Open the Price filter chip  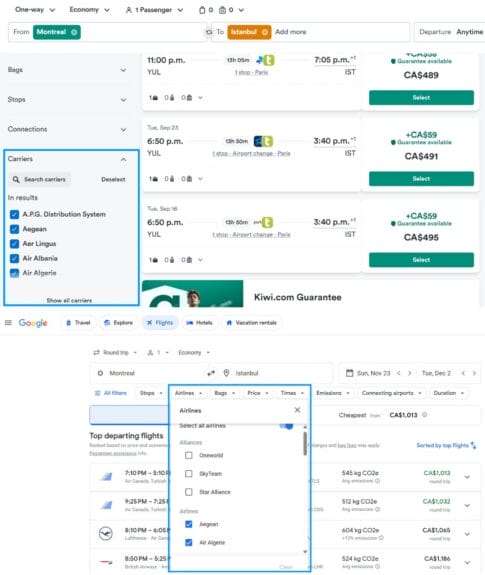(258, 393)
